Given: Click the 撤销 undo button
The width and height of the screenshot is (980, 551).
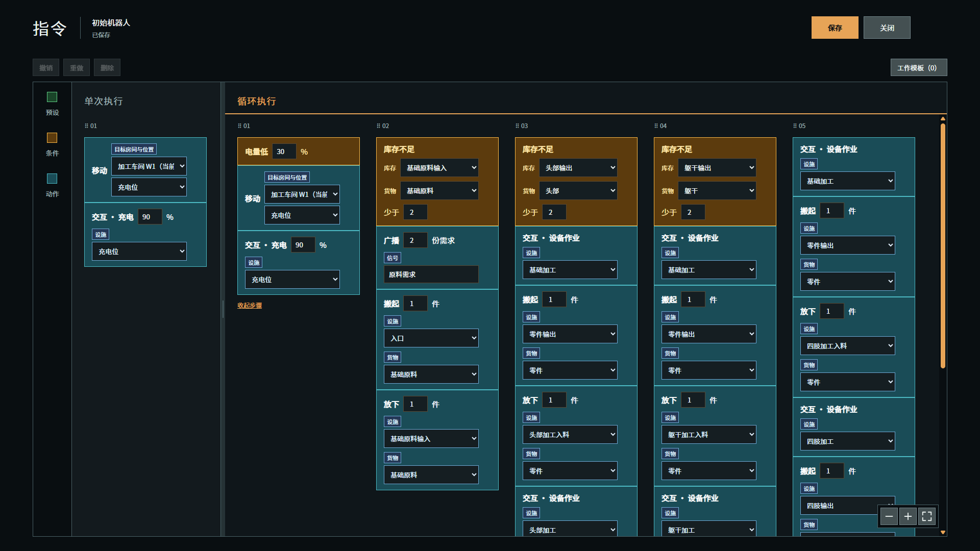Looking at the screenshot, I should click(46, 67).
